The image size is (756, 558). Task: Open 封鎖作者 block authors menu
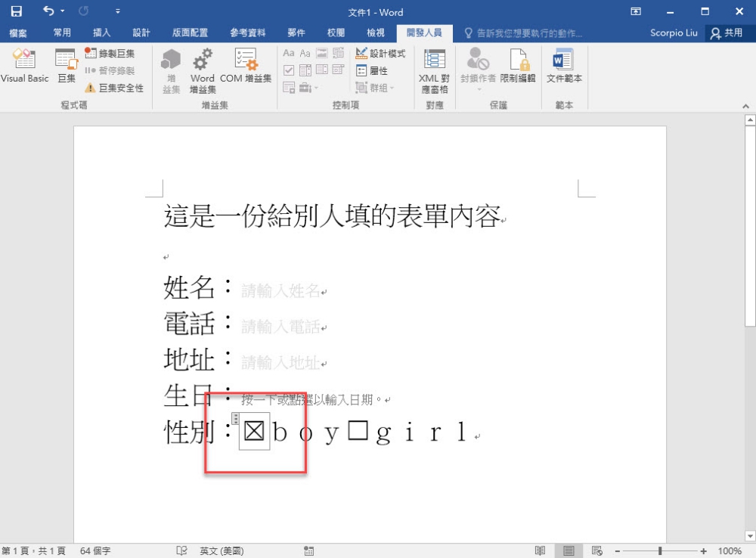click(x=478, y=69)
